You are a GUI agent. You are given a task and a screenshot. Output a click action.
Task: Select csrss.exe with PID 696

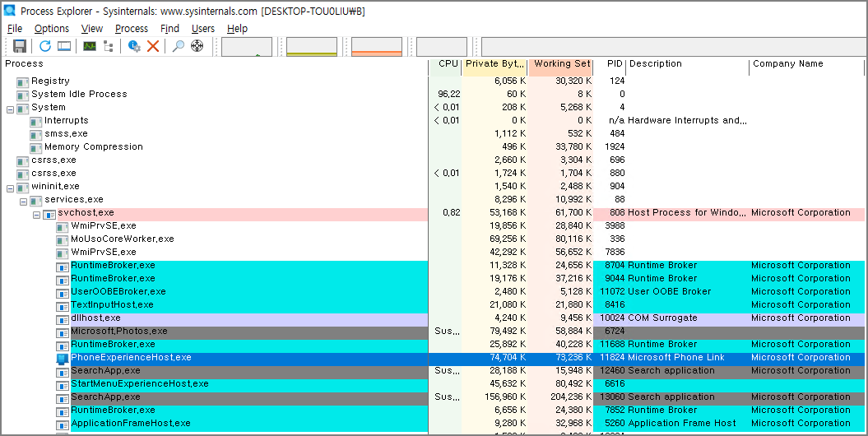click(53, 160)
